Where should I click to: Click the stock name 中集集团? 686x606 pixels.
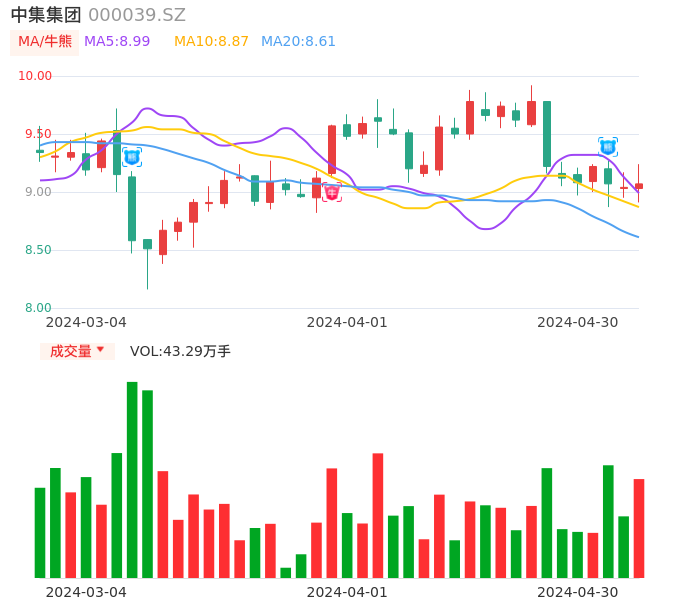coord(46,15)
